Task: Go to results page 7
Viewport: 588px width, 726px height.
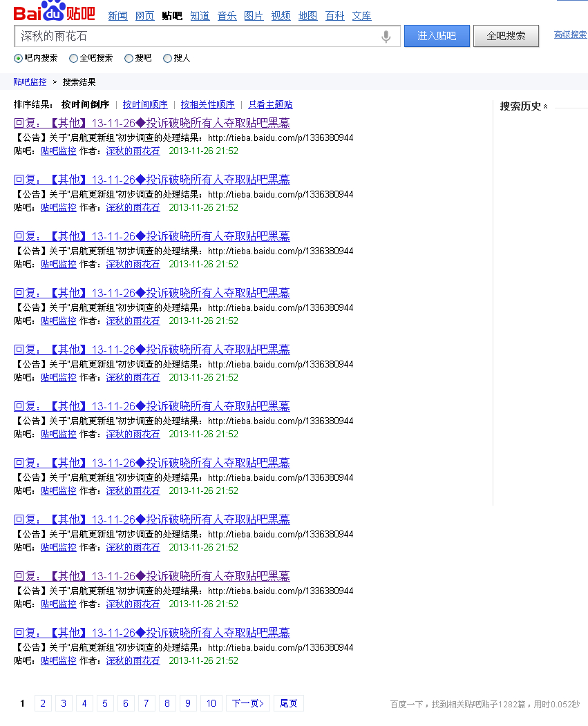Action: point(146,703)
